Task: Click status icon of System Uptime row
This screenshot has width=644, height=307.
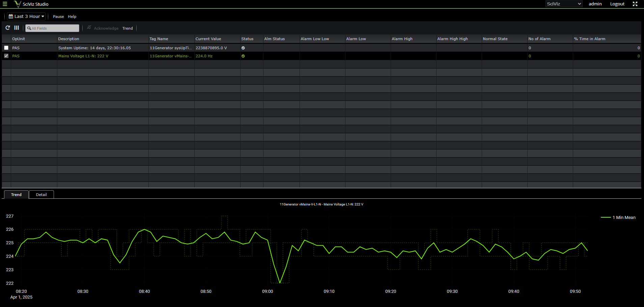Action: click(x=243, y=48)
